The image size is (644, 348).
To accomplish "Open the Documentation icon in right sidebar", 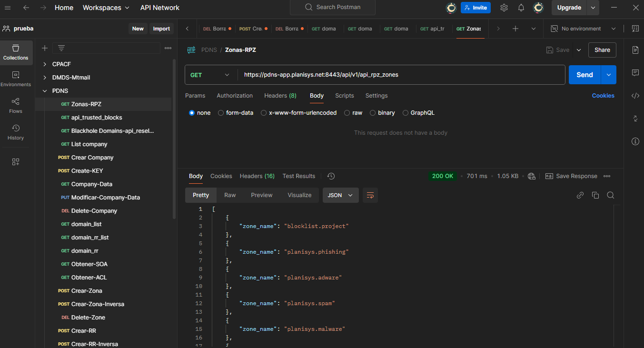I will tap(635, 50).
